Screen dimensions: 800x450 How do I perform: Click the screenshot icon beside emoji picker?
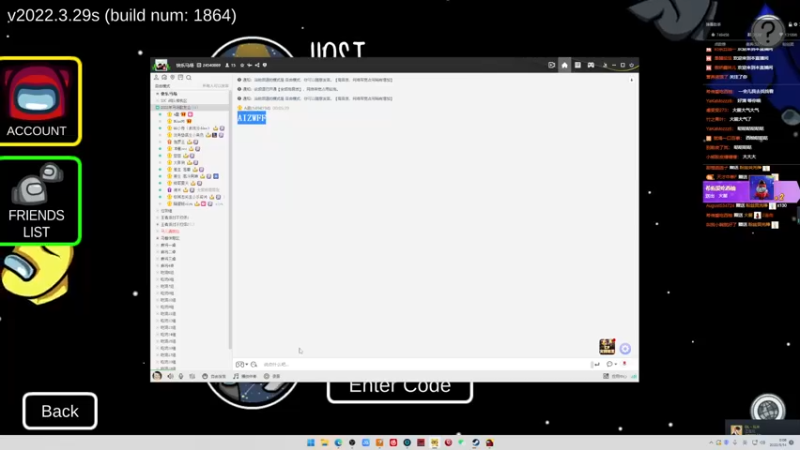pos(254,364)
